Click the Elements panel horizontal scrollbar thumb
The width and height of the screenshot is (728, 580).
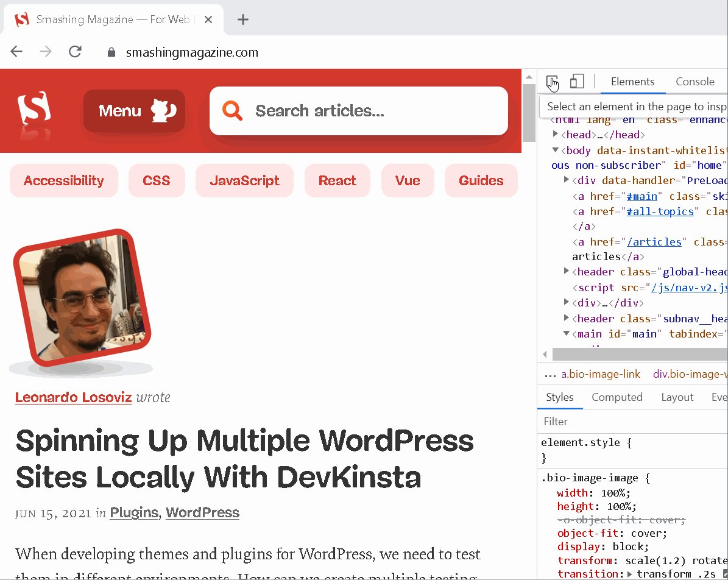point(640,355)
